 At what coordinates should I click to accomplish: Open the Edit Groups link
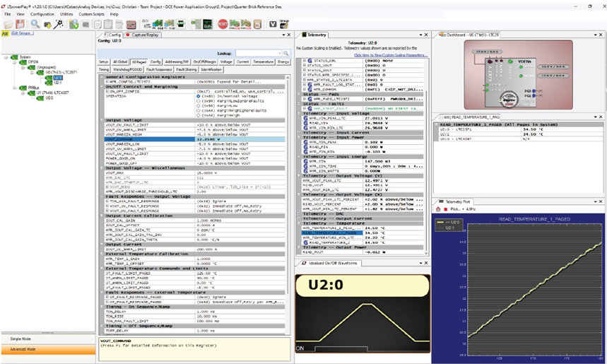[x=23, y=33]
